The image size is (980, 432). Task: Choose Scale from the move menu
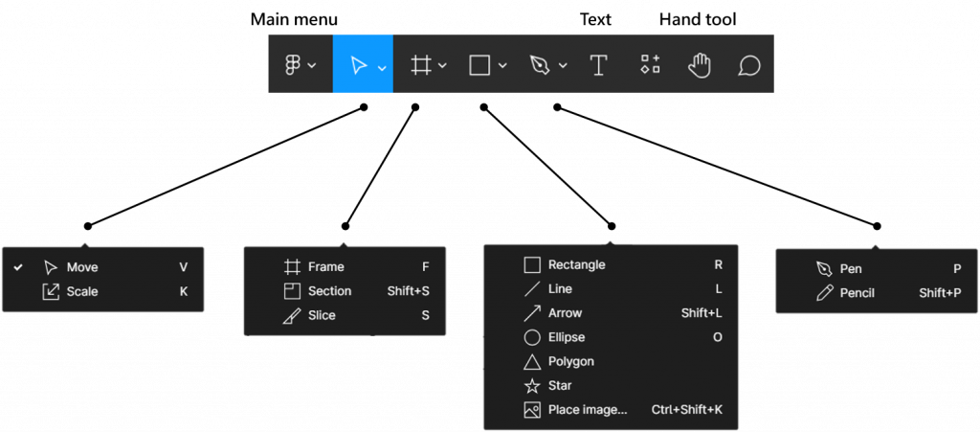[82, 291]
